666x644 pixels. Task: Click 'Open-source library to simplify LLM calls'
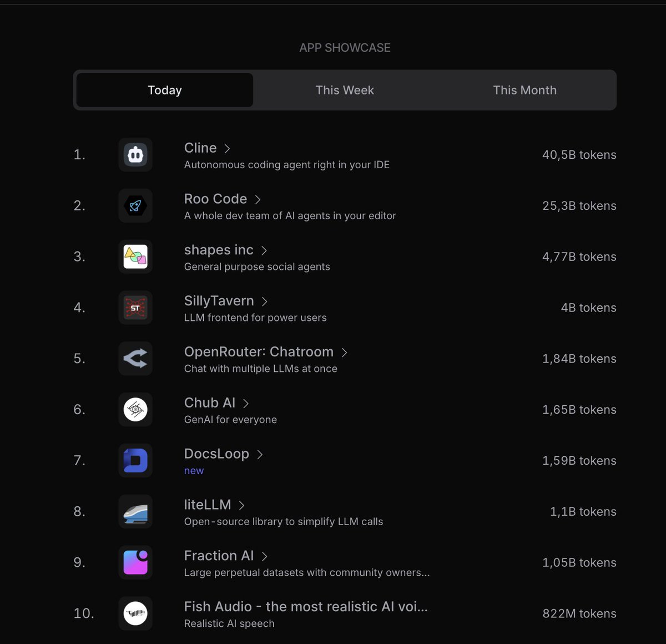pos(284,522)
